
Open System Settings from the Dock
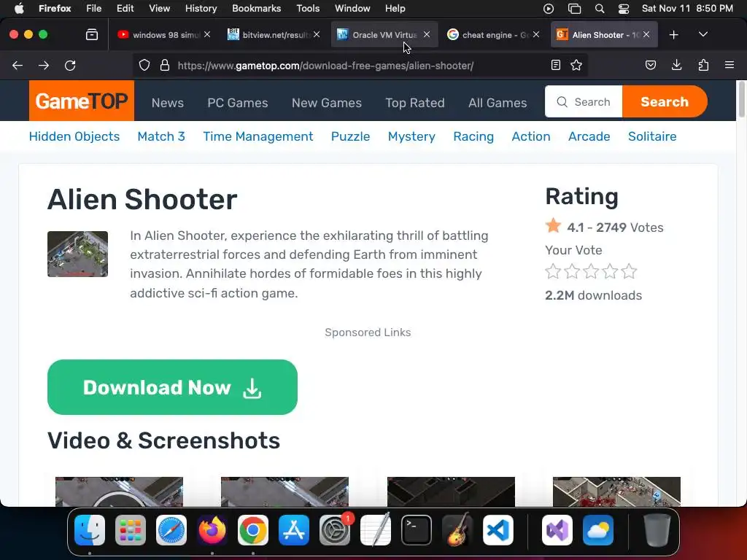point(335,530)
